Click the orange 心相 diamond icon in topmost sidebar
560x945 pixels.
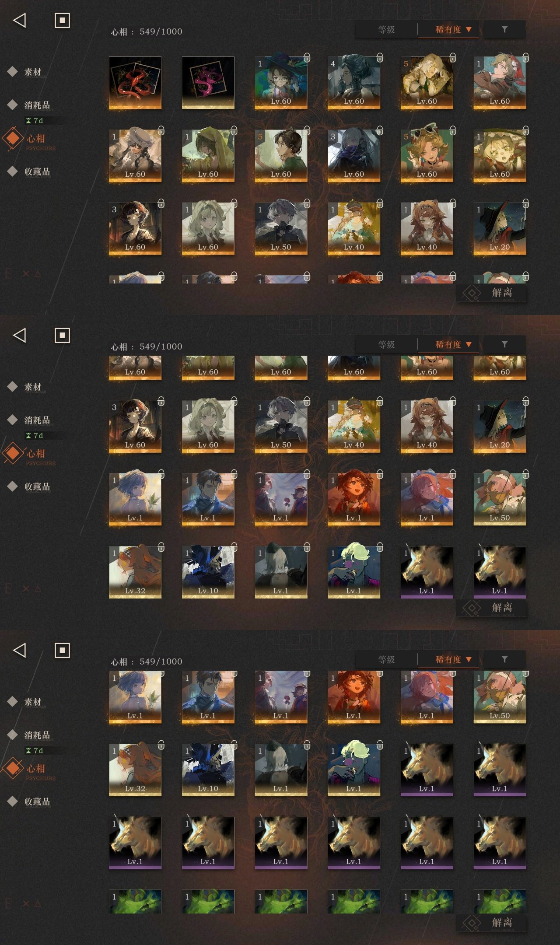13,138
